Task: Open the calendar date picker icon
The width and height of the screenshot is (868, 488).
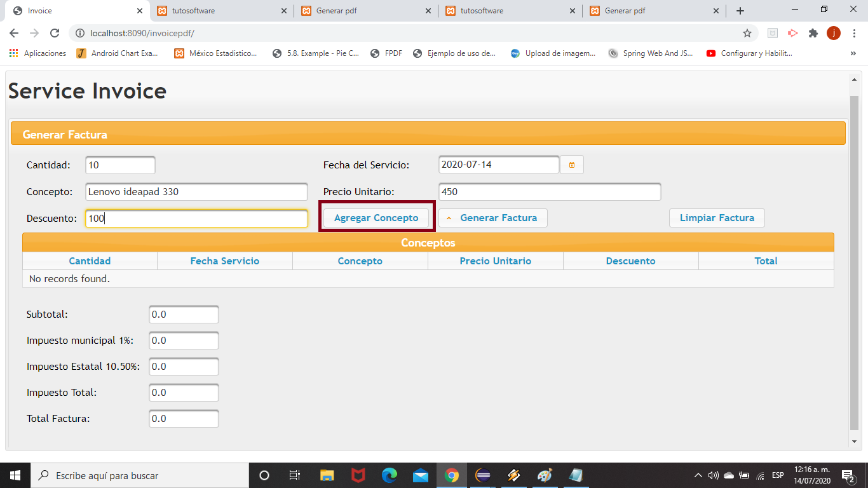Action: point(571,165)
